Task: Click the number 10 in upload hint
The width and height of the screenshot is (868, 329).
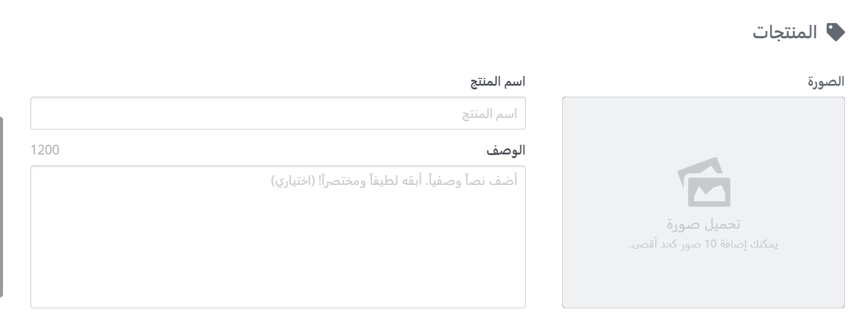Action: [x=711, y=244]
